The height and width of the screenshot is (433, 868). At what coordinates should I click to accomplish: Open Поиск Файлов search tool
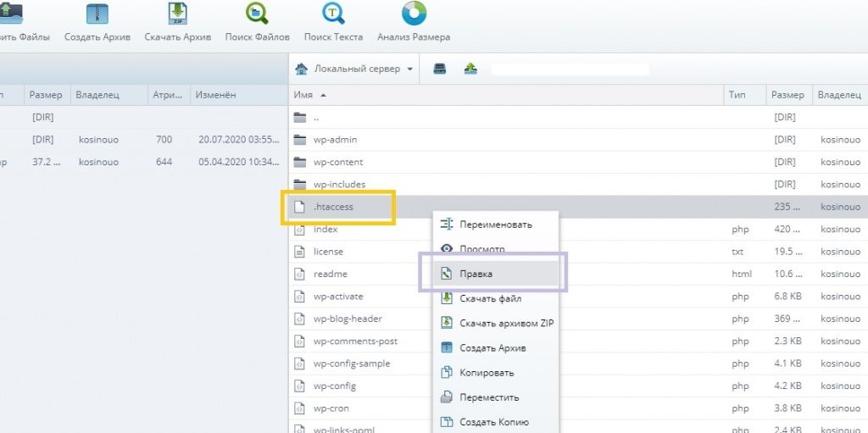click(x=257, y=15)
